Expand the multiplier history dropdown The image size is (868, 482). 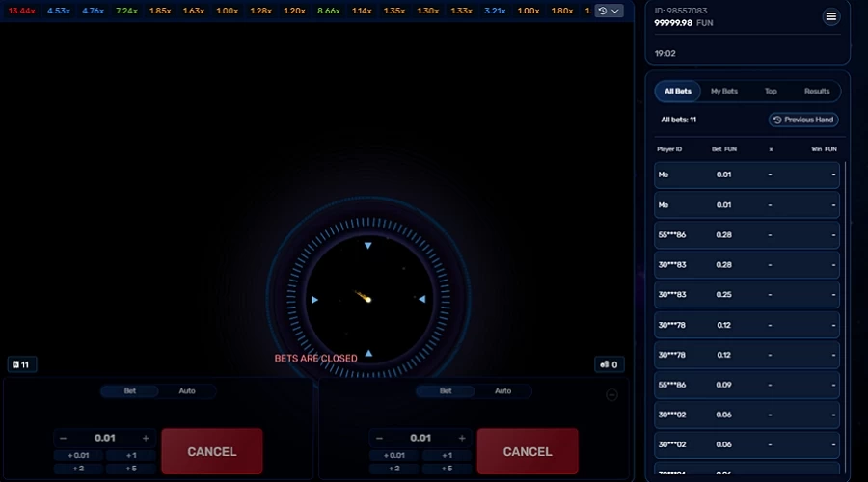tap(609, 11)
